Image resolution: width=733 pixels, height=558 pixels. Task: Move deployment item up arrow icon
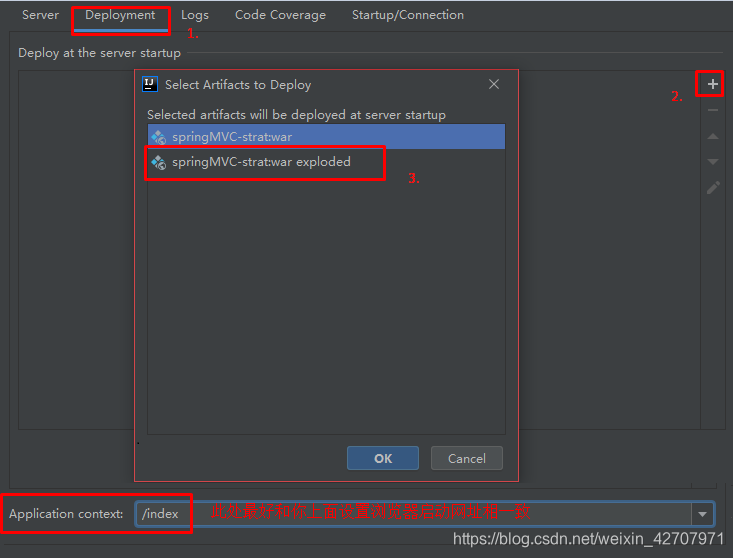coord(712,136)
